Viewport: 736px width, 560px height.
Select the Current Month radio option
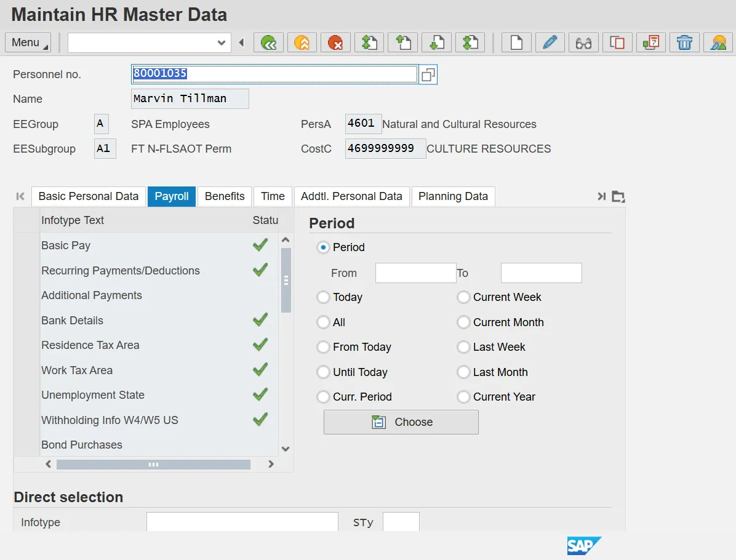tap(463, 322)
